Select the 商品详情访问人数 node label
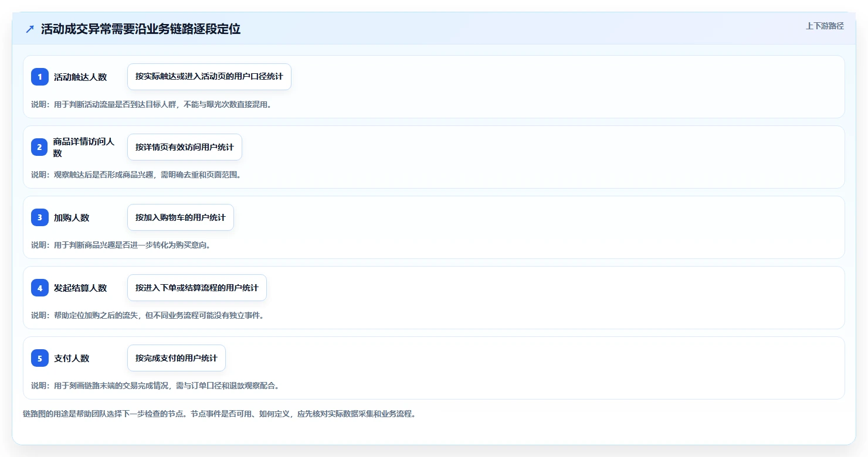The width and height of the screenshot is (868, 457). point(84,147)
